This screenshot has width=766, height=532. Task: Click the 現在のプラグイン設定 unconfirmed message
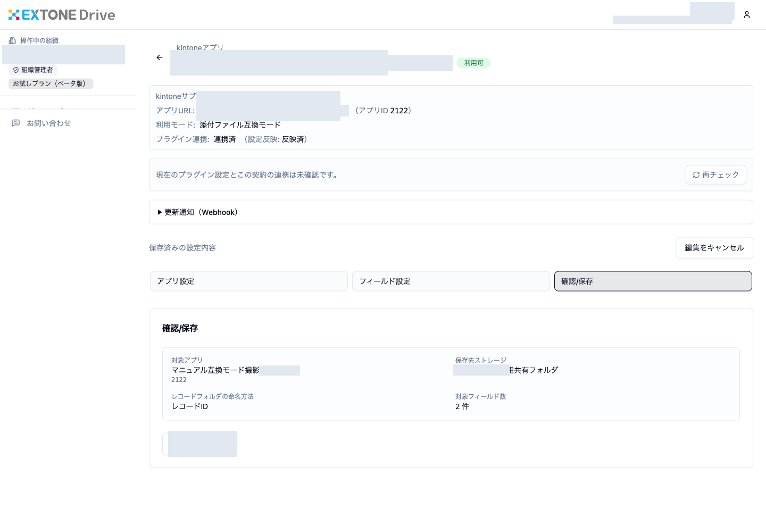coord(248,175)
